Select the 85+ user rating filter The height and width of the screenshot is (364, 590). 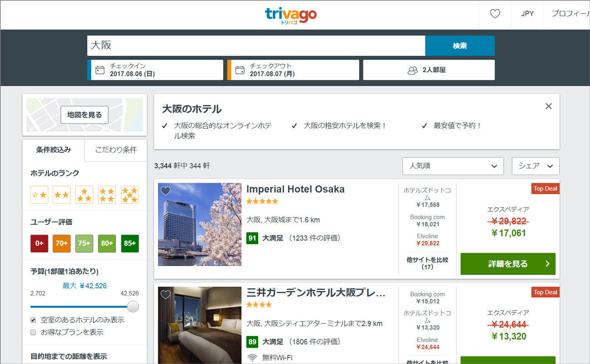coord(130,243)
